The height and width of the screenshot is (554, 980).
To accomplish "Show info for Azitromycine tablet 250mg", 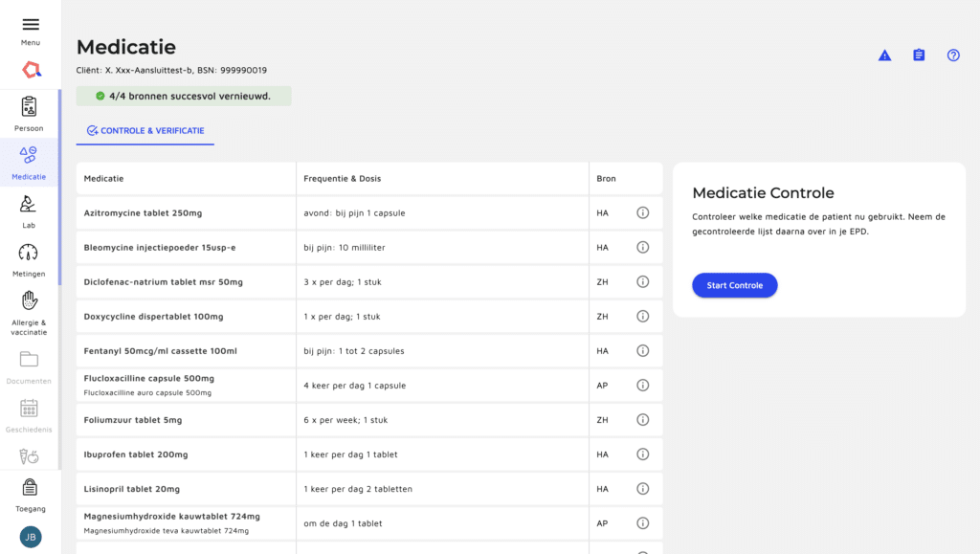I will point(642,213).
